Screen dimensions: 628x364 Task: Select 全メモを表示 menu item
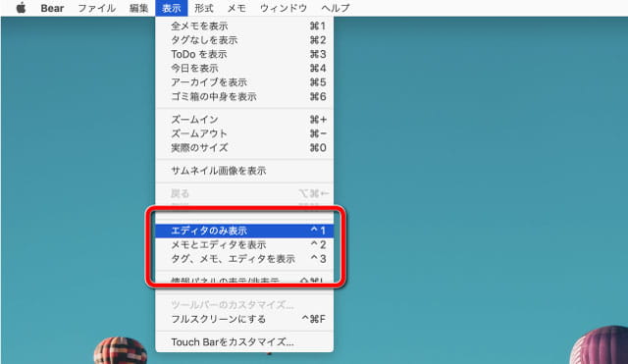tap(244, 26)
